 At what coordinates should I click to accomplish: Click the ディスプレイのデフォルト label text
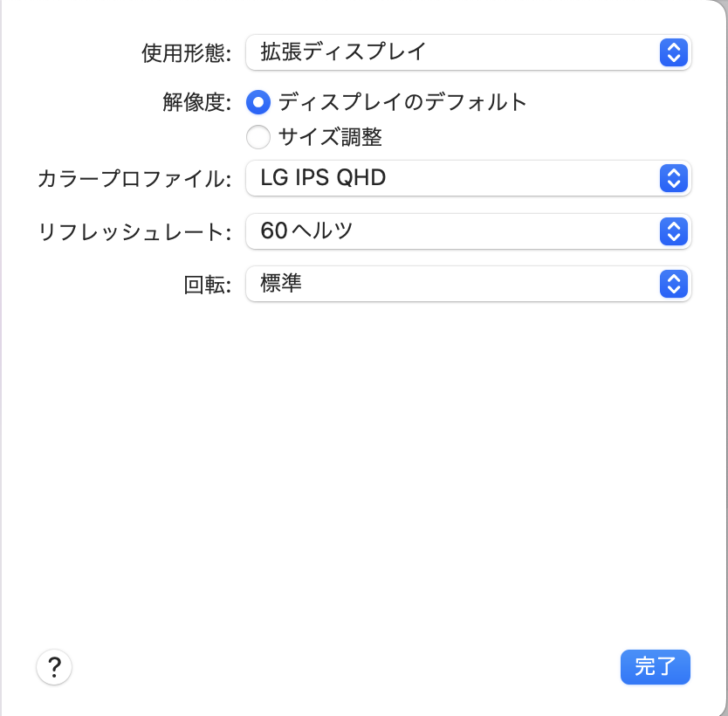402,102
